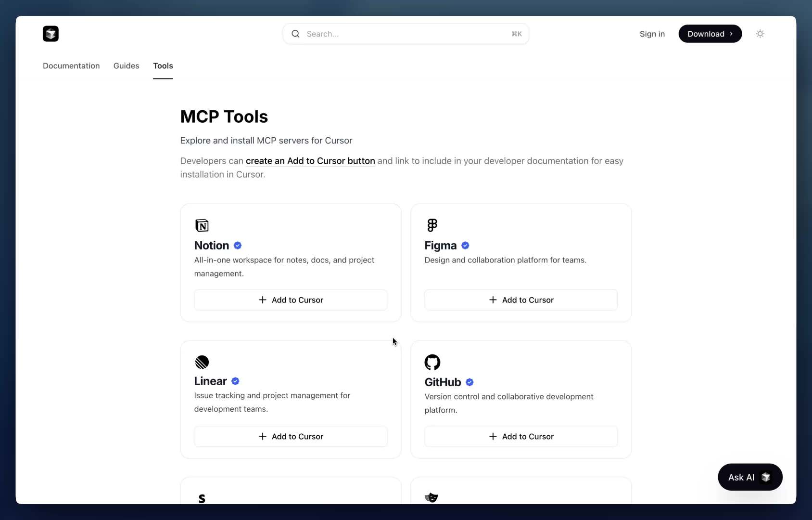The height and width of the screenshot is (520, 812).
Task: Click the Linear logo icon
Action: (202, 362)
